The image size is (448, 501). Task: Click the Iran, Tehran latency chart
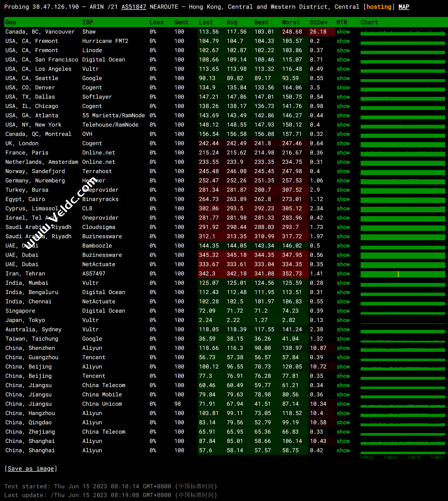pos(403,274)
